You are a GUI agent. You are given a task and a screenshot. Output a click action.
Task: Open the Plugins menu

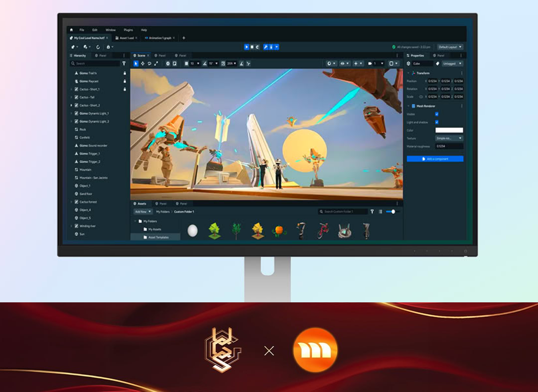[x=129, y=30]
